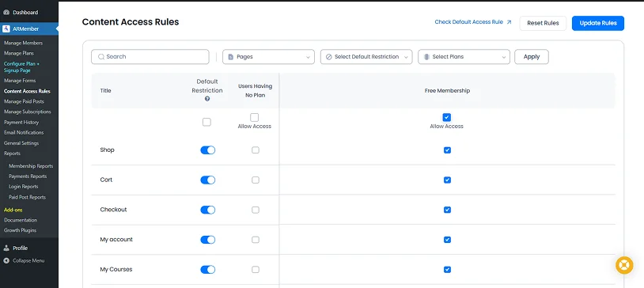Viewport: 644px width, 288px height.
Task: Uncheck Free Membership access for Checkout
Action: 447,210
